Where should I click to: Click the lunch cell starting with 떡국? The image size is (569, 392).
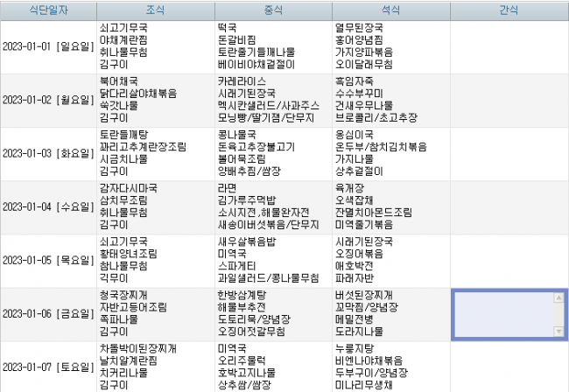[273, 46]
